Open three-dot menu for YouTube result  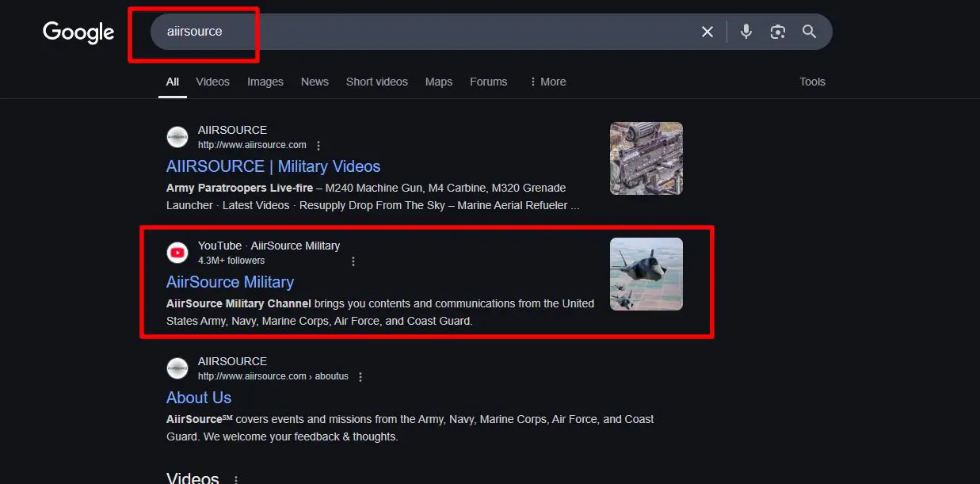coord(353,261)
